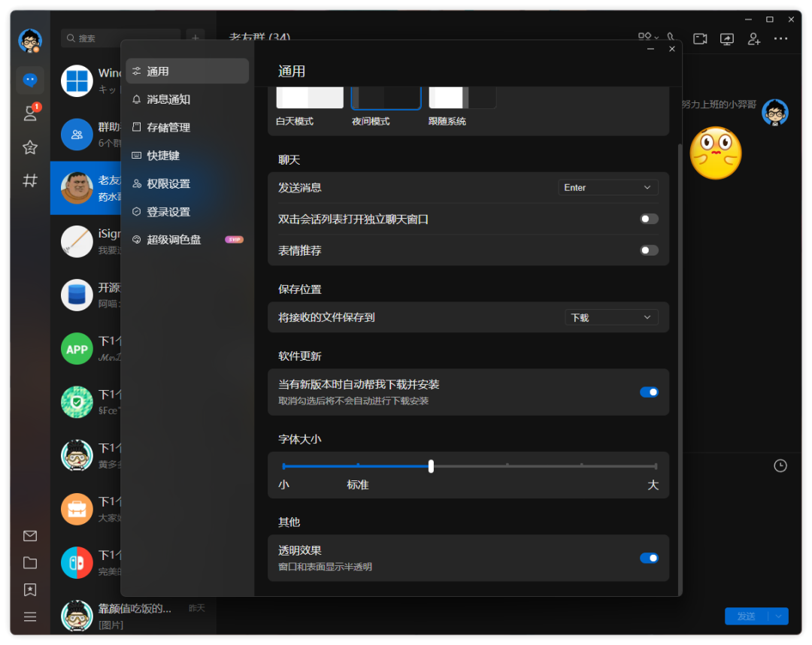Set font size slider to 大 end
This screenshot has width=812, height=645.
coord(656,466)
